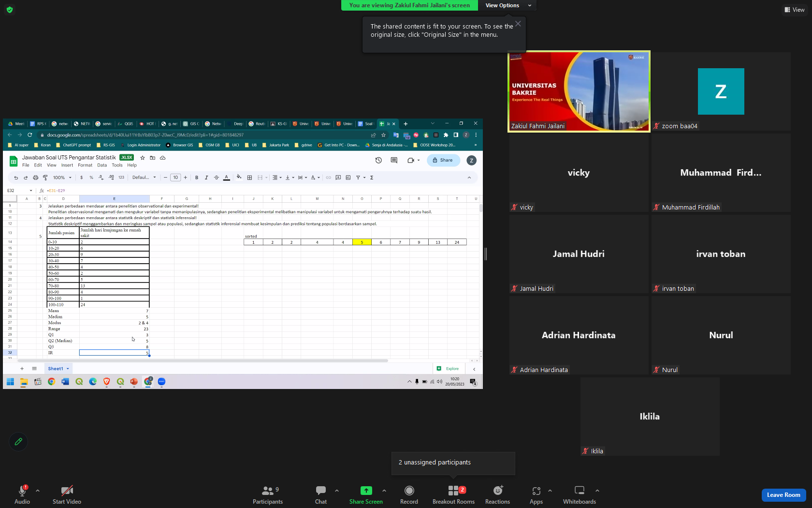The height and width of the screenshot is (508, 812).
Task: Open Whiteboards
Action: (x=579, y=494)
